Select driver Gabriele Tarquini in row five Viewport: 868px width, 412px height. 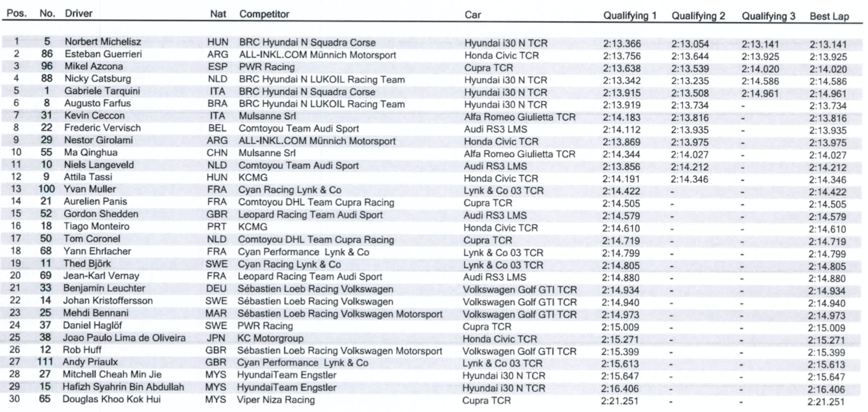(x=99, y=93)
